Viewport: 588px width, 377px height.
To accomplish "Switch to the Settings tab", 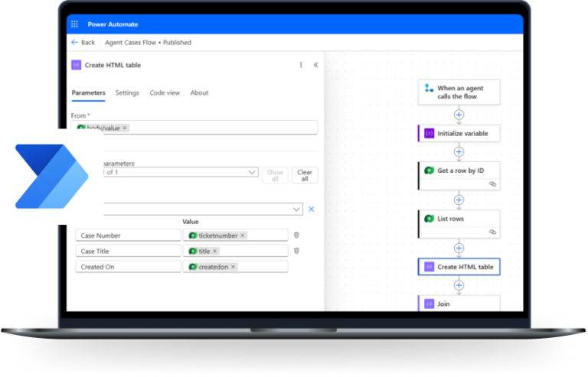I will tap(127, 93).
